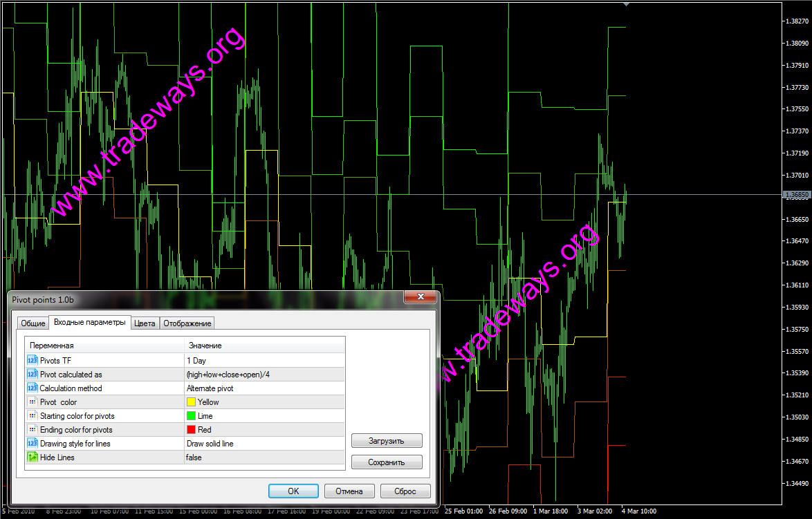Click the Переменная column header
812x519 pixels.
coord(104,345)
